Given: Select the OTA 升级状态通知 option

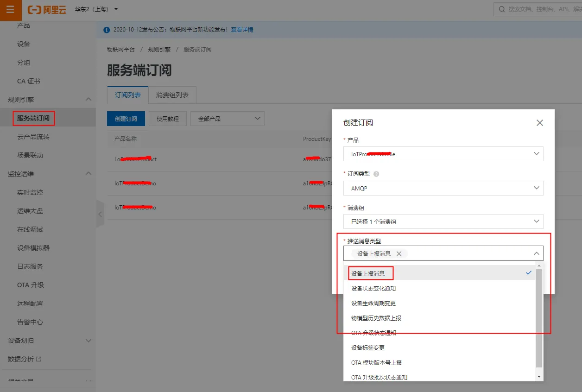Looking at the screenshot, I should (439, 333).
